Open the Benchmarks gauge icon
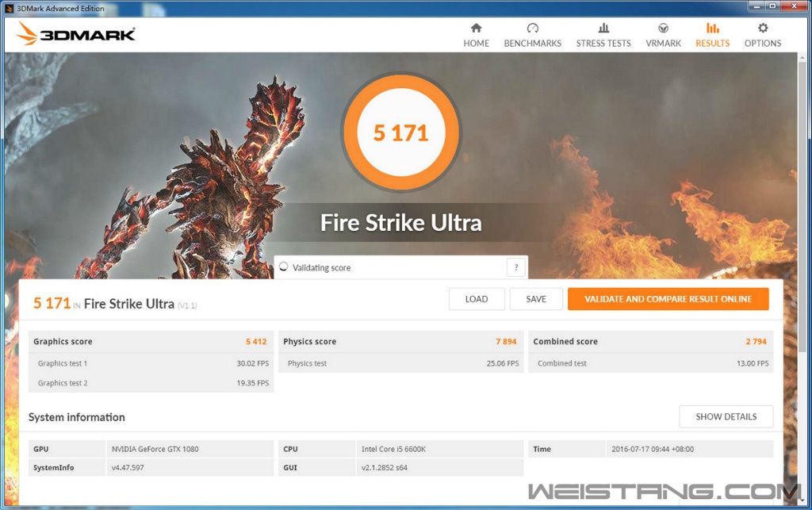Screen dimensions: 812x510 point(532,28)
